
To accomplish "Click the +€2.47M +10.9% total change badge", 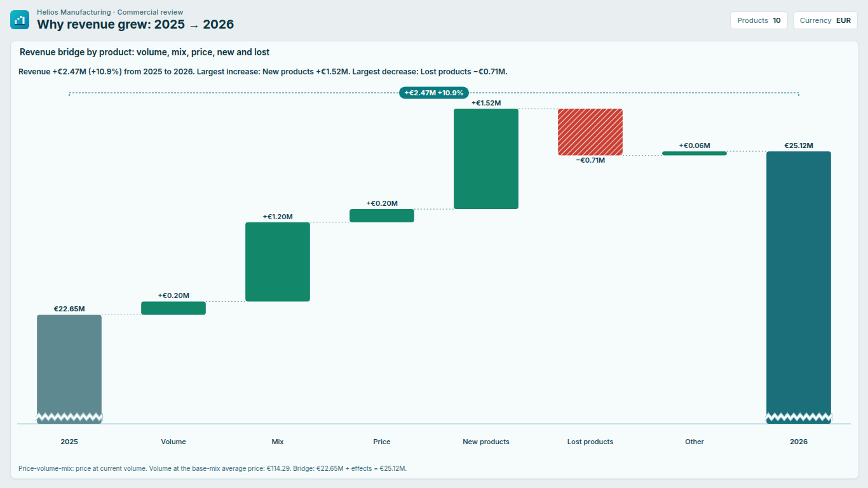I will click(x=434, y=93).
